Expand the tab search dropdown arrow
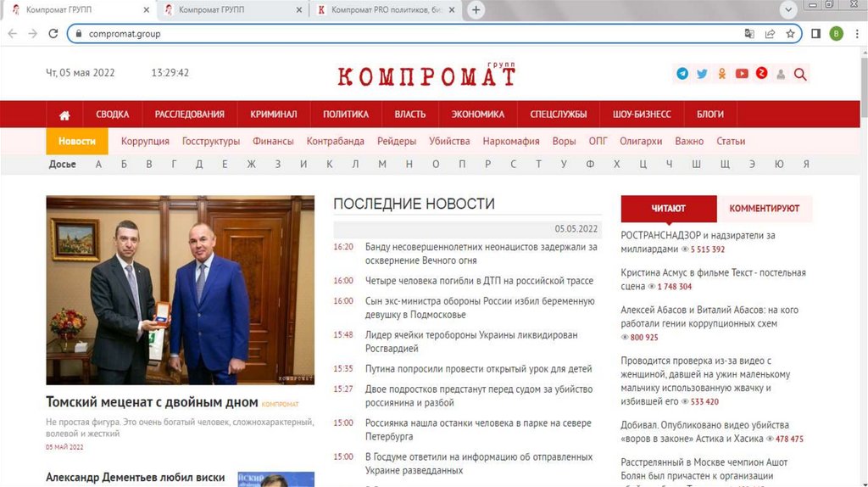Screen dimensions: 868x487 tap(787, 10)
